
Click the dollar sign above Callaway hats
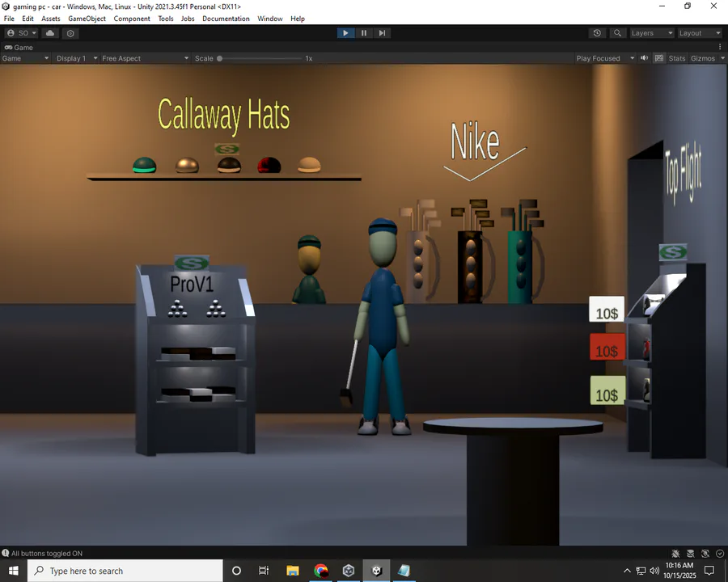[227, 149]
